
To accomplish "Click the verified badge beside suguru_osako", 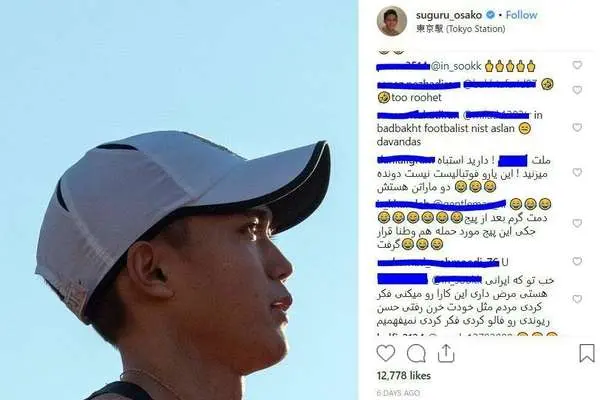I will click(490, 15).
